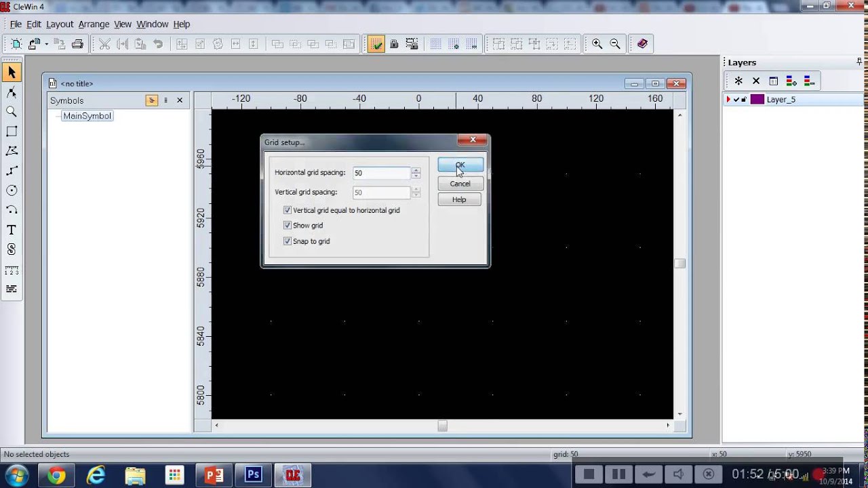Open the help book icon
This screenshot has height=488, width=868.
coord(642,44)
